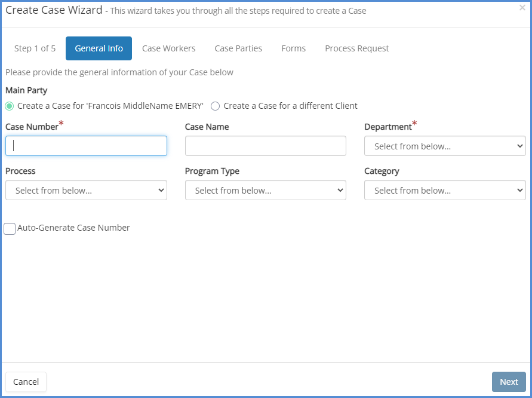Switch to the General Info tab
Image resolution: width=532 pixels, height=398 pixels.
pos(99,48)
